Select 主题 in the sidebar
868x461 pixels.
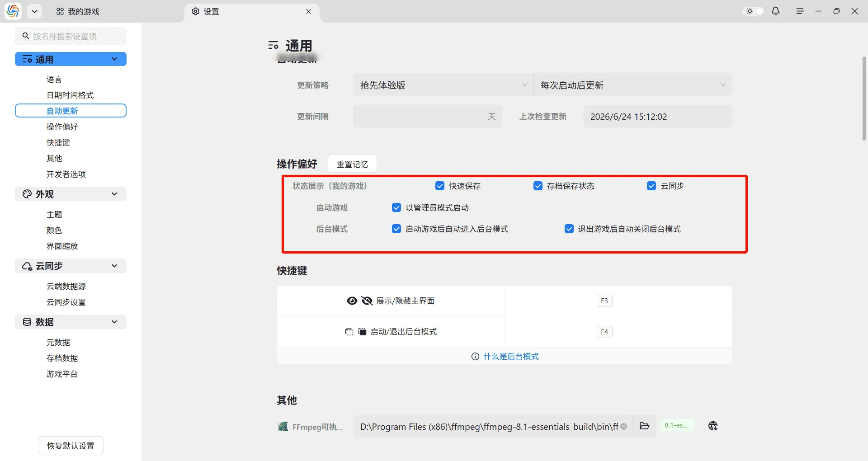pyautogui.click(x=54, y=215)
